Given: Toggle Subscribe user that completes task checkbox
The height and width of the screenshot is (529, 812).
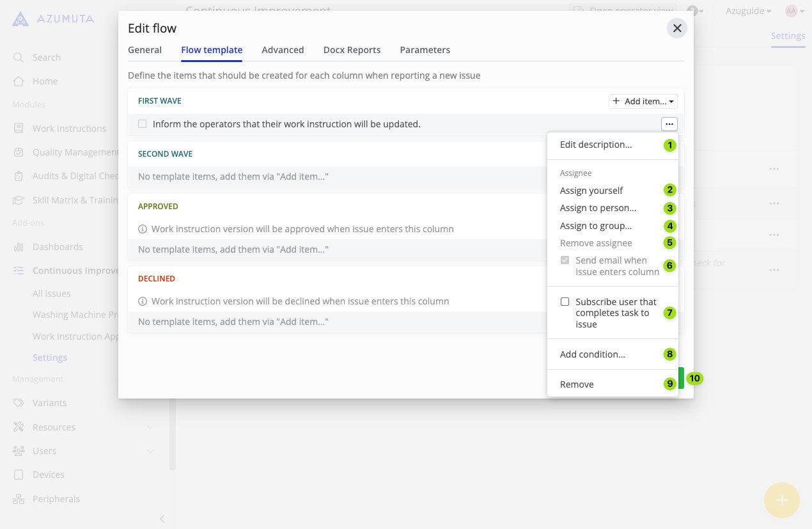Looking at the screenshot, I should (565, 302).
